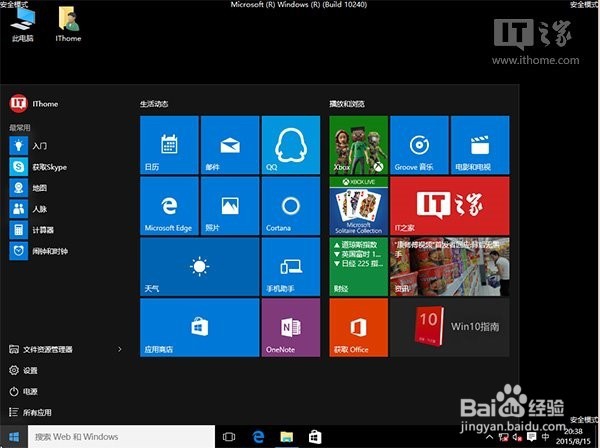Viewport: 600px width, 448px height.
Task: Open the Store (应用商店) tile
Action: [x=199, y=327]
